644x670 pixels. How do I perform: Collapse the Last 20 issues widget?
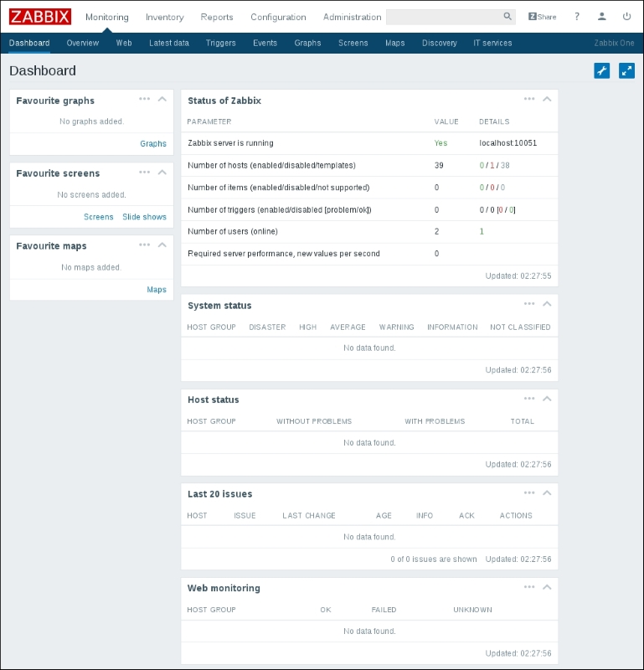tap(547, 492)
